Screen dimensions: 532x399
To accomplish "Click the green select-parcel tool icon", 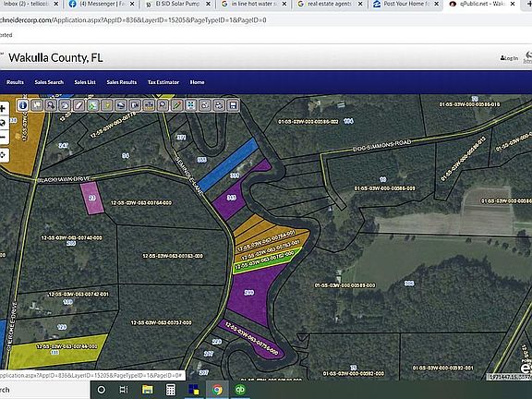I will [92, 105].
